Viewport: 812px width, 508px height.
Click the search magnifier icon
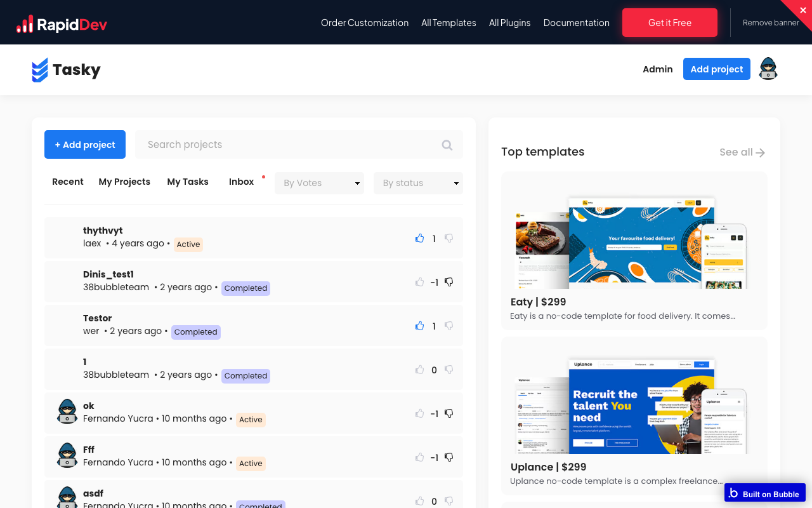(x=447, y=145)
